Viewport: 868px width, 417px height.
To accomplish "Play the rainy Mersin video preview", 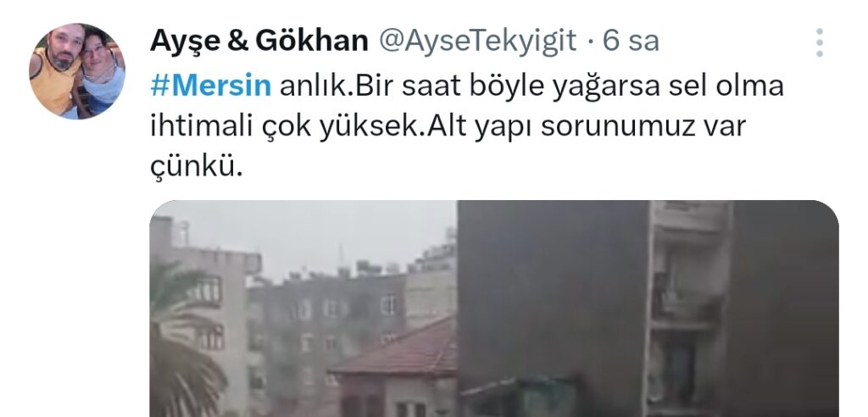I will click(494, 309).
